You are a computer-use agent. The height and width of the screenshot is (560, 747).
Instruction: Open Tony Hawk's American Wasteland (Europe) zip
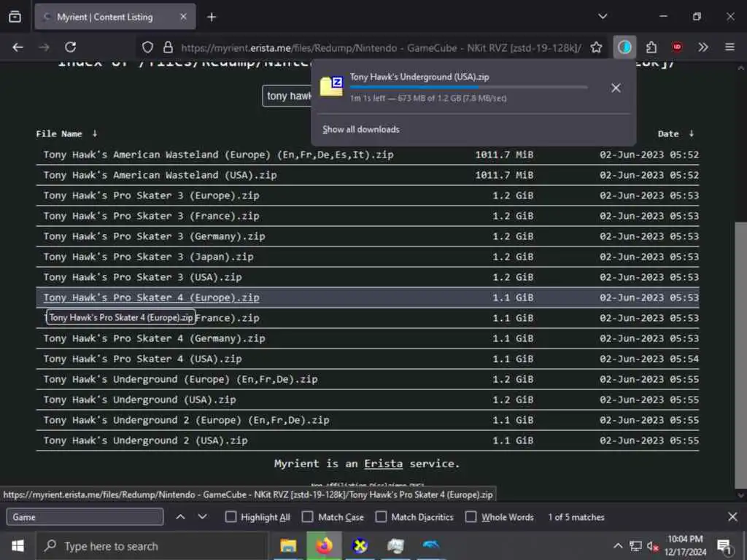(x=218, y=155)
